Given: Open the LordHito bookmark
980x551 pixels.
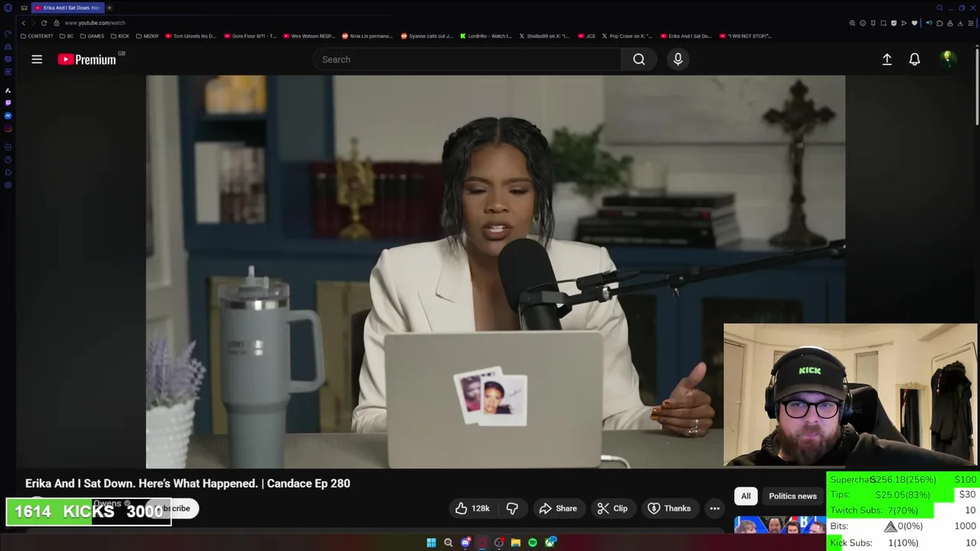Looking at the screenshot, I should pos(486,36).
